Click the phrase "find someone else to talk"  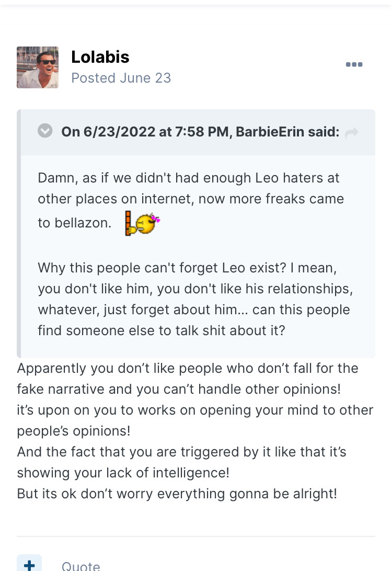point(123,330)
